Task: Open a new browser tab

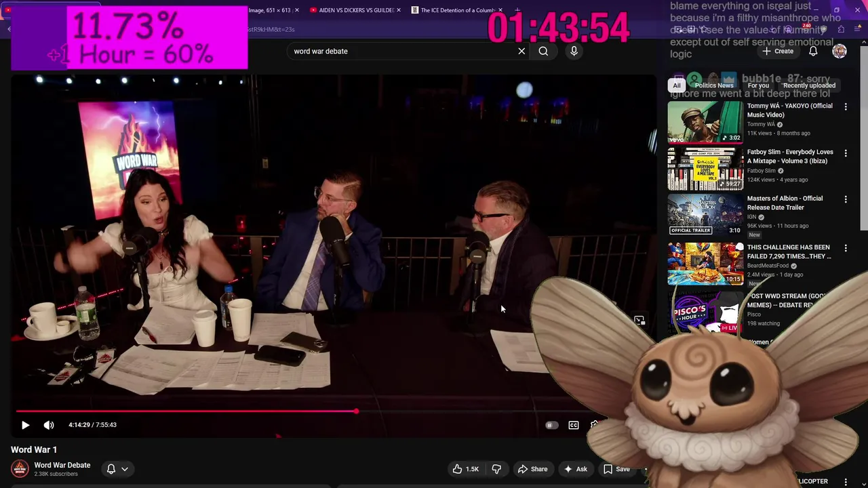Action: (x=517, y=10)
